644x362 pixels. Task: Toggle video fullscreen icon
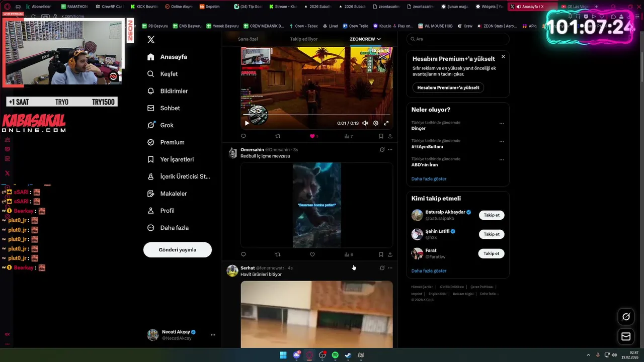386,123
